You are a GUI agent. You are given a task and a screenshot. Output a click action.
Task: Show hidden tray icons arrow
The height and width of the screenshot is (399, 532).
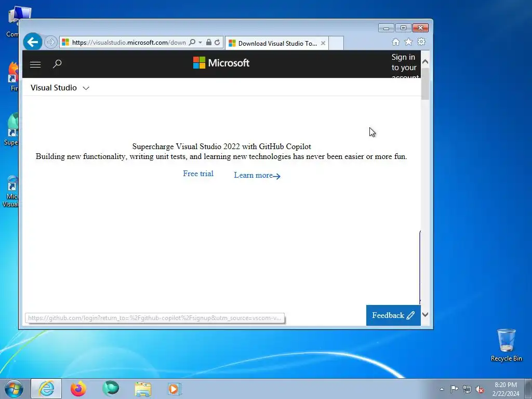442,389
